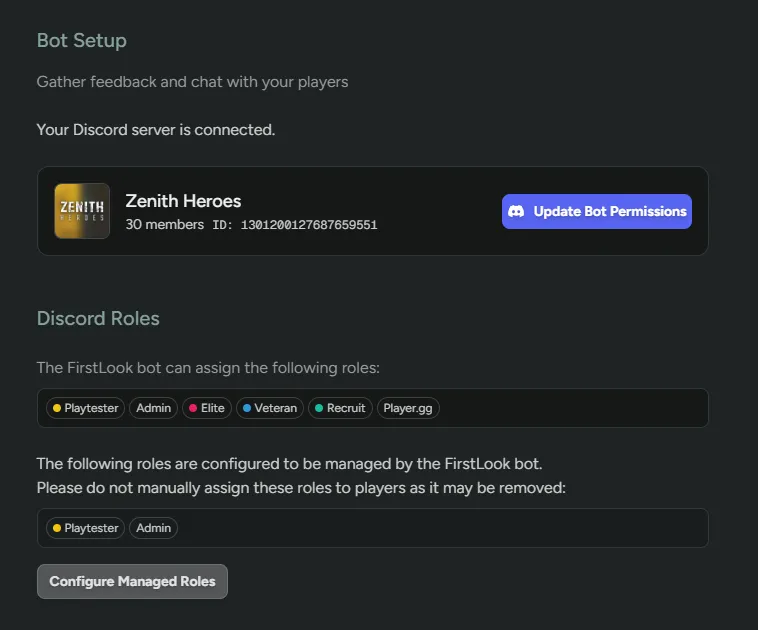Select the Veteran role chip
The width and height of the screenshot is (758, 630).
click(270, 408)
